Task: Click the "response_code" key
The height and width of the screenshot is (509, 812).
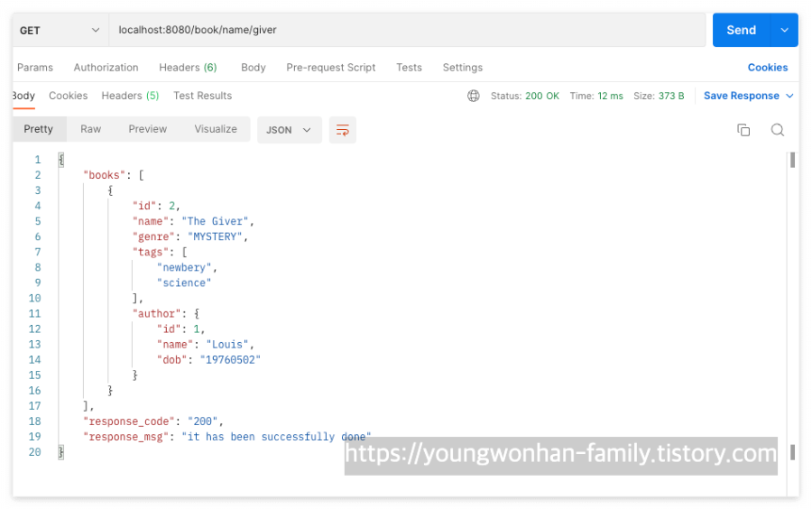Action: pos(129,421)
